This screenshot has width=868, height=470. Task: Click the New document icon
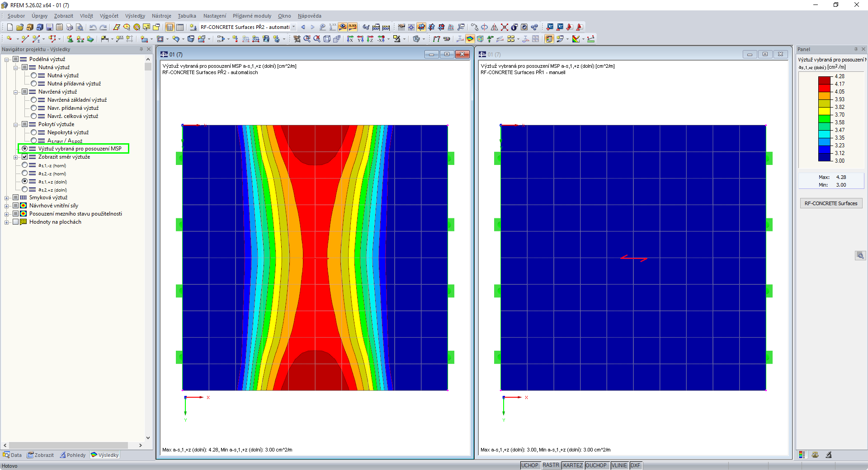[x=9, y=27]
